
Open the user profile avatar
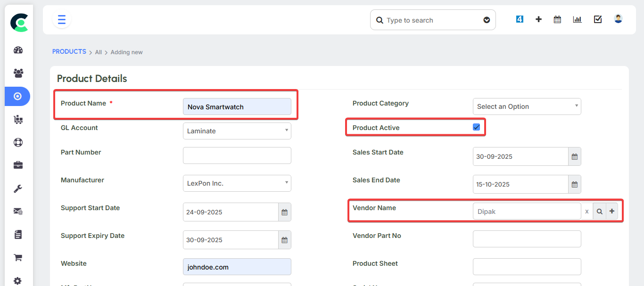coord(618,19)
